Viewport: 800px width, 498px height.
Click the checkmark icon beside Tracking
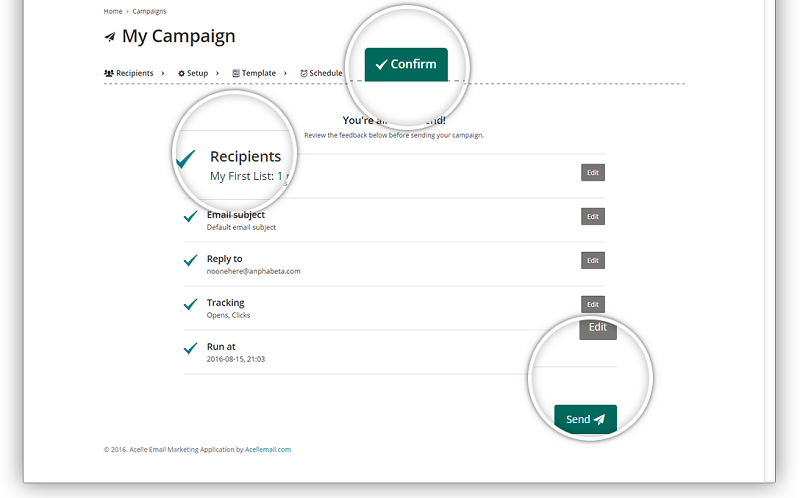(x=190, y=305)
